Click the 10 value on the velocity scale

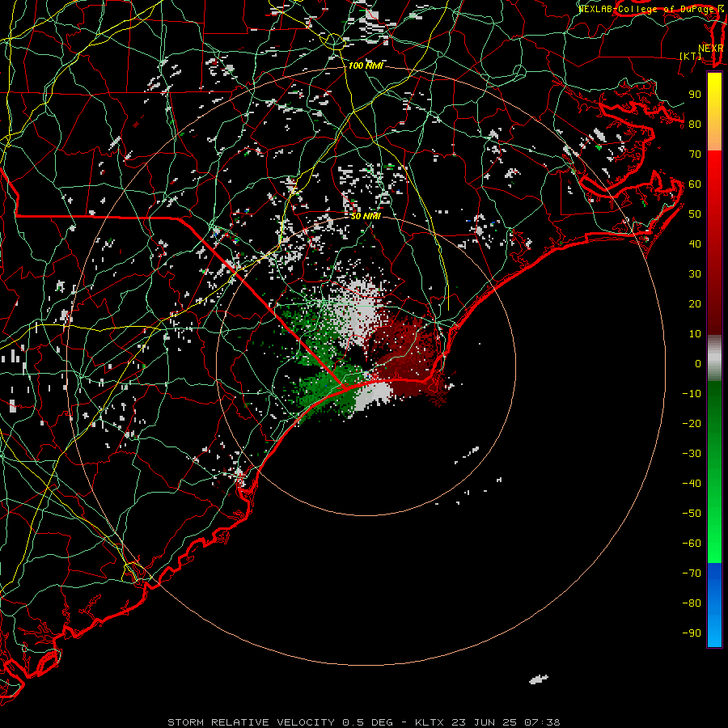point(695,334)
